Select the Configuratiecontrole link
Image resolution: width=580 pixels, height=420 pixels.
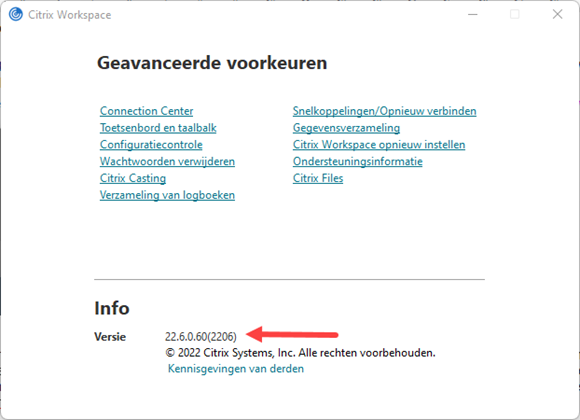click(x=151, y=145)
